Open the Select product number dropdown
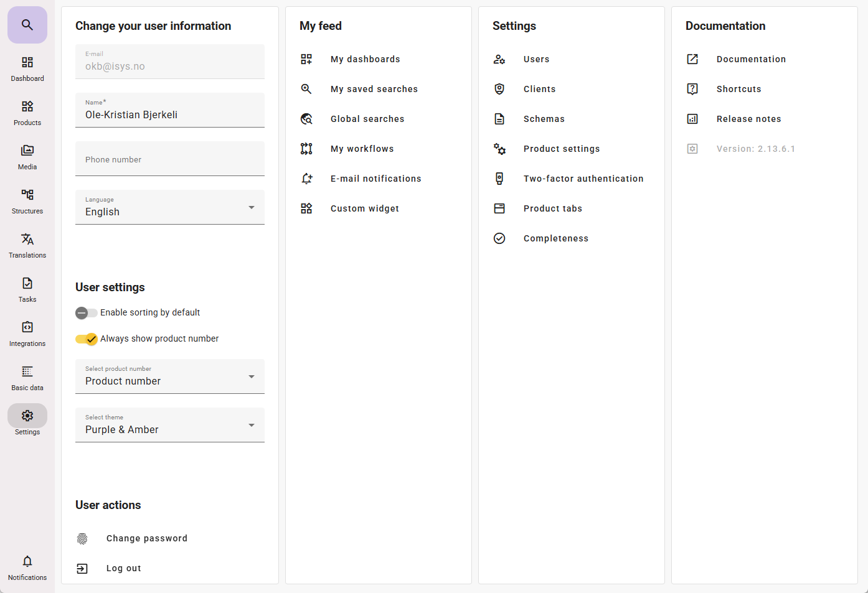 (x=170, y=376)
